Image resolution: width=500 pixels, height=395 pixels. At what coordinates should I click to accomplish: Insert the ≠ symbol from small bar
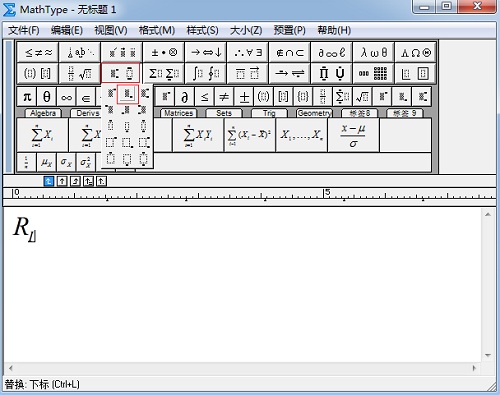[x=224, y=97]
